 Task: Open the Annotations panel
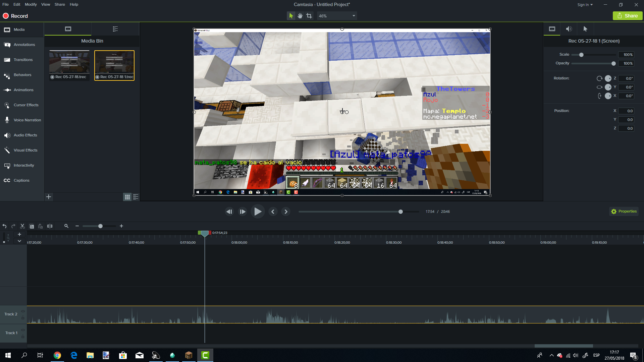[x=22, y=45]
